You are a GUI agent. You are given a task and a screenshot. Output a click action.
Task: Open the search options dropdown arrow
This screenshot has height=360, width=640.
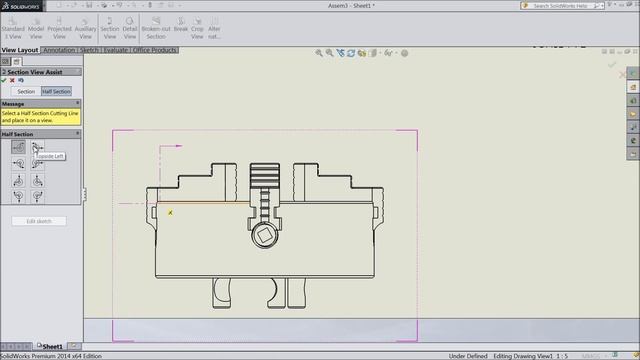pyautogui.click(x=602, y=6)
